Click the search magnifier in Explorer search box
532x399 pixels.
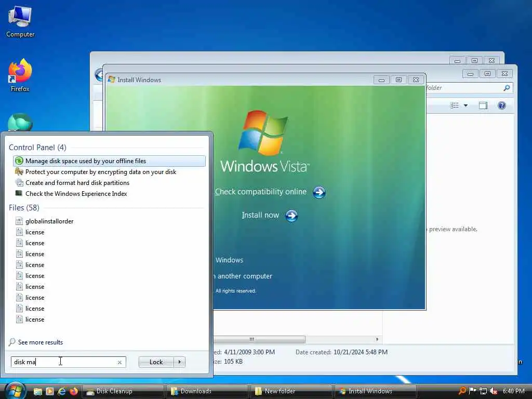[x=507, y=88]
